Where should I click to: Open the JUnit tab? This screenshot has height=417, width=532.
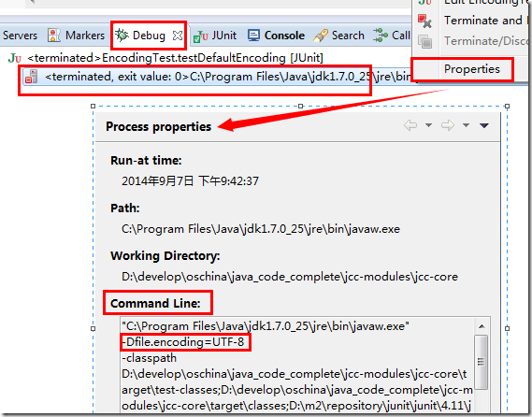click(x=224, y=36)
